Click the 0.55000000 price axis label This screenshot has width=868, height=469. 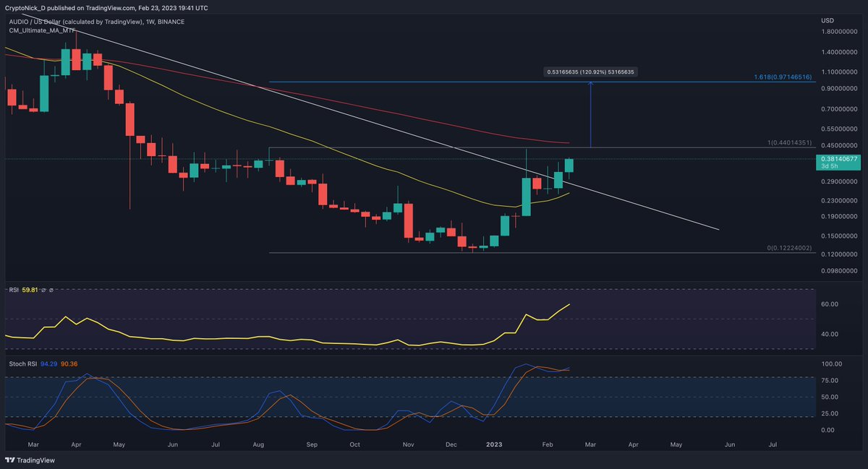[840, 129]
